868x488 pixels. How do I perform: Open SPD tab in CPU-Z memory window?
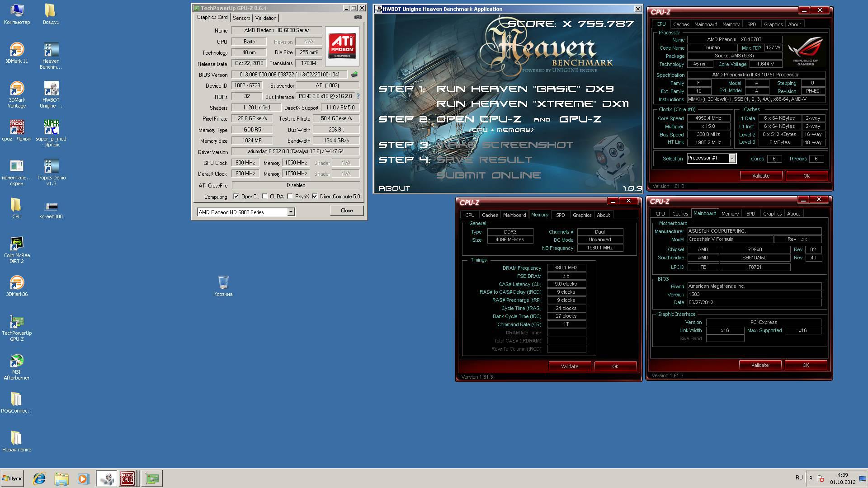[x=561, y=215]
